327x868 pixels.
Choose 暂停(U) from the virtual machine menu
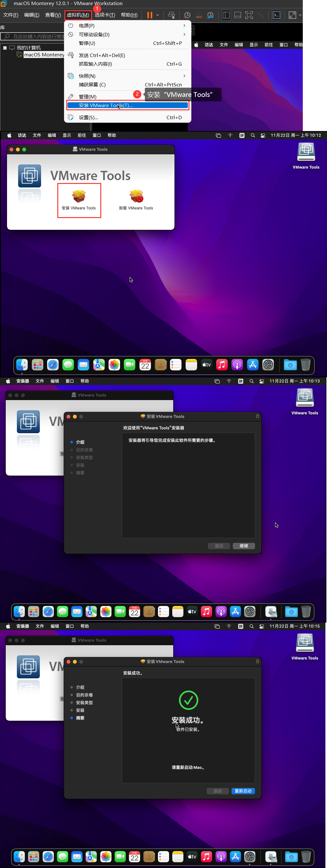[127, 43]
